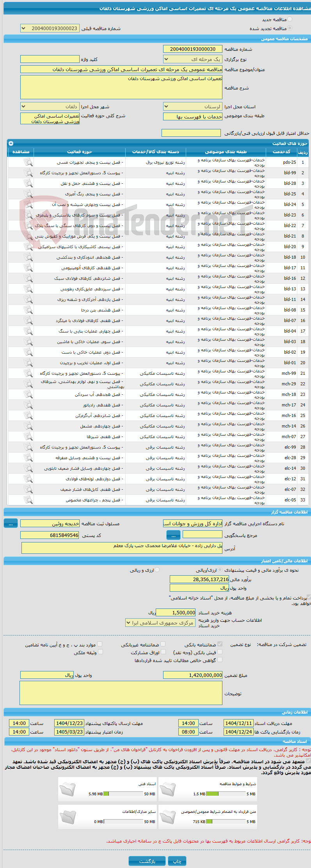Open view icon for row bld-13
The width and height of the screenshot is (311, 868).
click(x=28, y=289)
